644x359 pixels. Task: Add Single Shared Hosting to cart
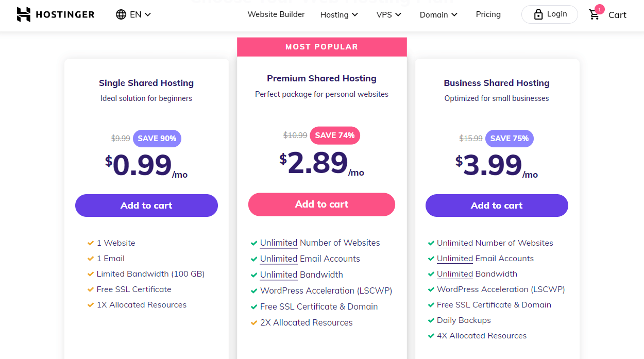click(146, 206)
